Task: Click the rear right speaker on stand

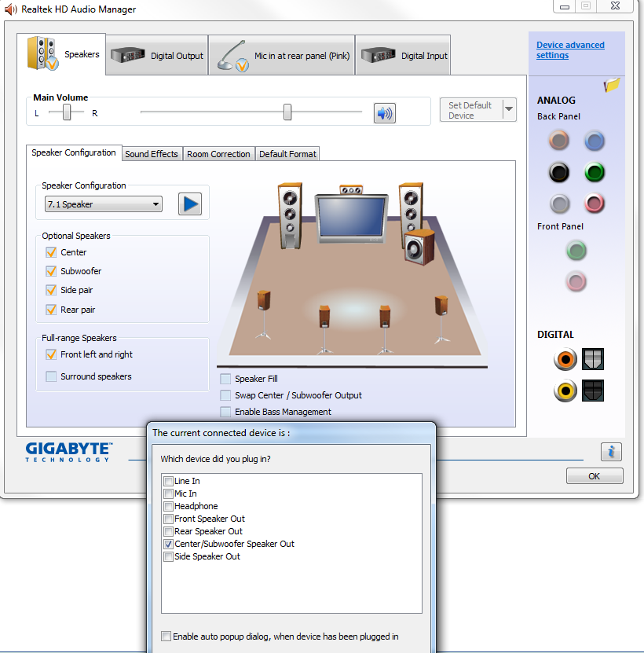Action: point(385,329)
